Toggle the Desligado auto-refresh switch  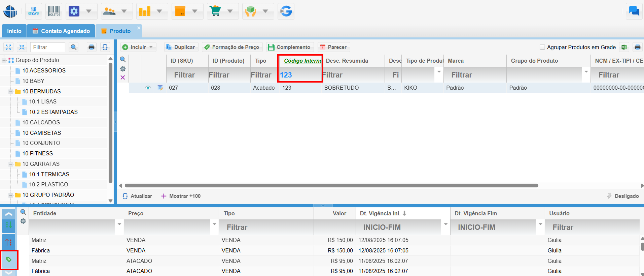pyautogui.click(x=623, y=196)
